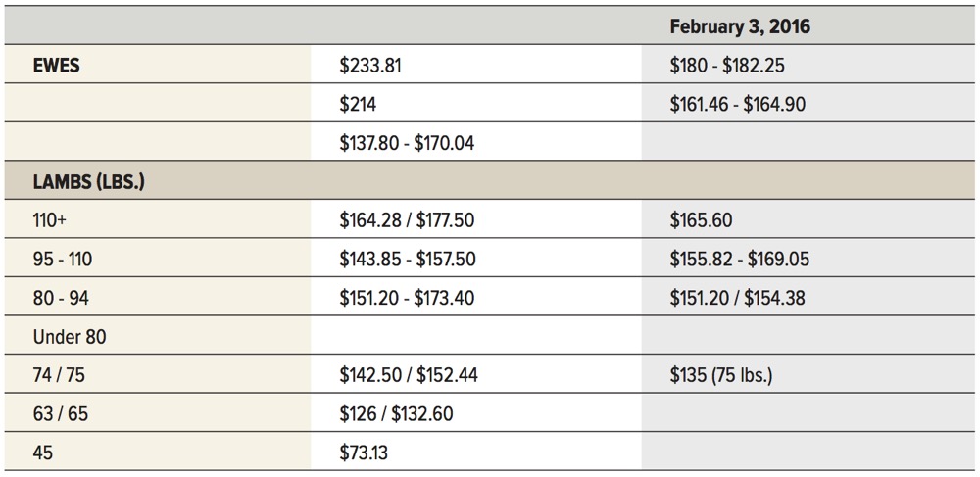The width and height of the screenshot is (980, 477).
Task: Click the $233.81 ewes price cell
Action: (370, 66)
